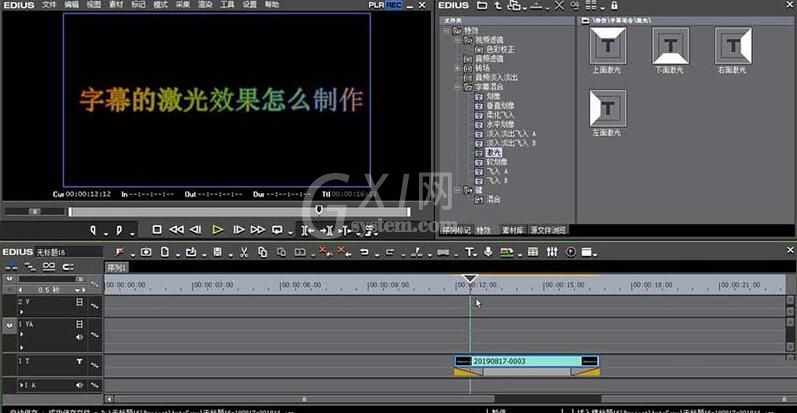Click the round vectorscope icon
Viewport: 797px width, 413px height.
pyautogui.click(x=571, y=252)
